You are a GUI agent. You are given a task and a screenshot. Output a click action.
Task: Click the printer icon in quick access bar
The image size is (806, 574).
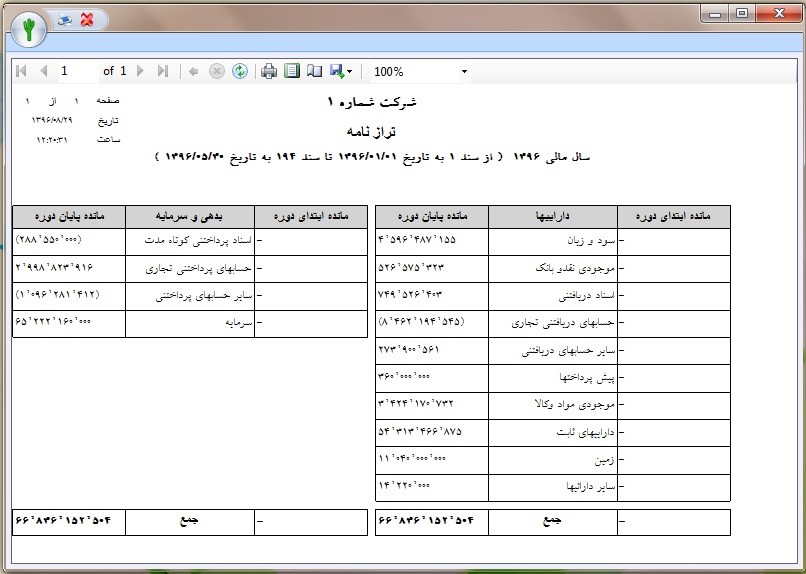(65, 20)
